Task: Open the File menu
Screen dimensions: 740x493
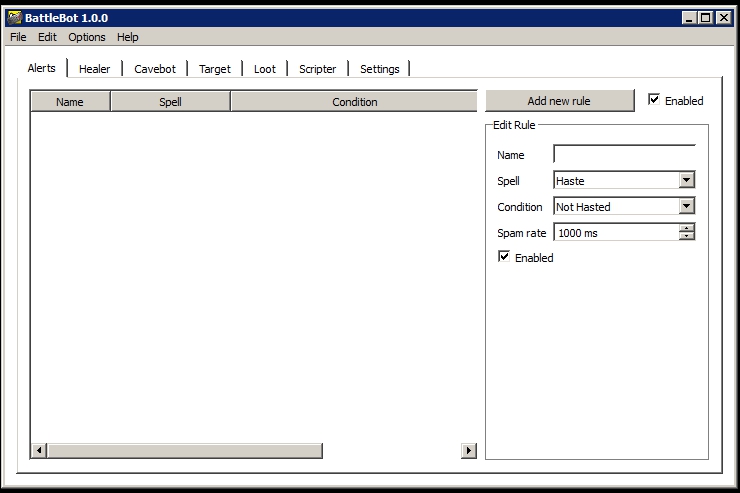Action: pos(18,37)
